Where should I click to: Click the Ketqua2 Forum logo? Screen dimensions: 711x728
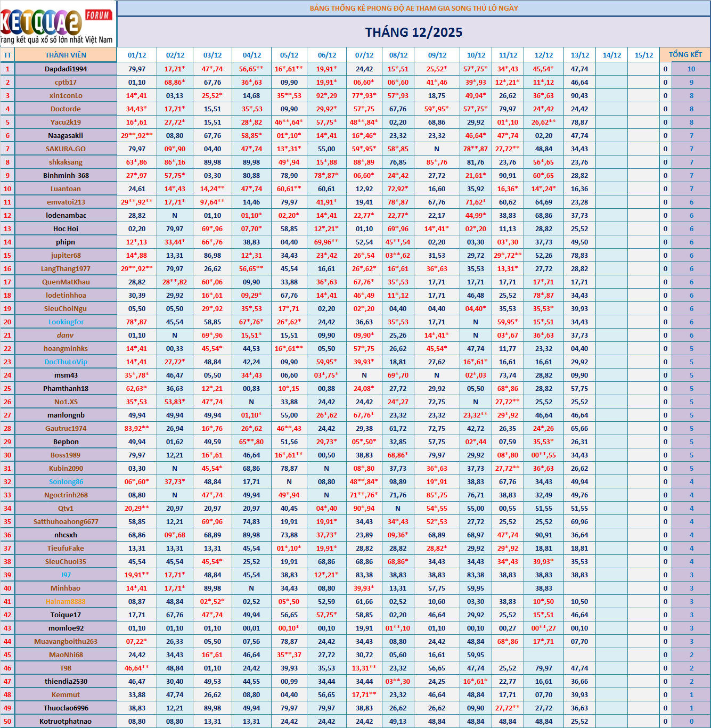click(58, 24)
